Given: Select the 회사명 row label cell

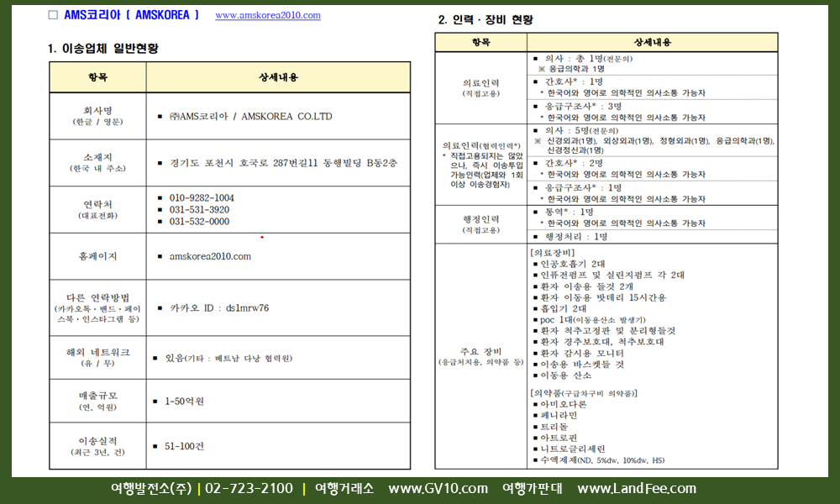Looking at the screenshot, I should point(97,116).
